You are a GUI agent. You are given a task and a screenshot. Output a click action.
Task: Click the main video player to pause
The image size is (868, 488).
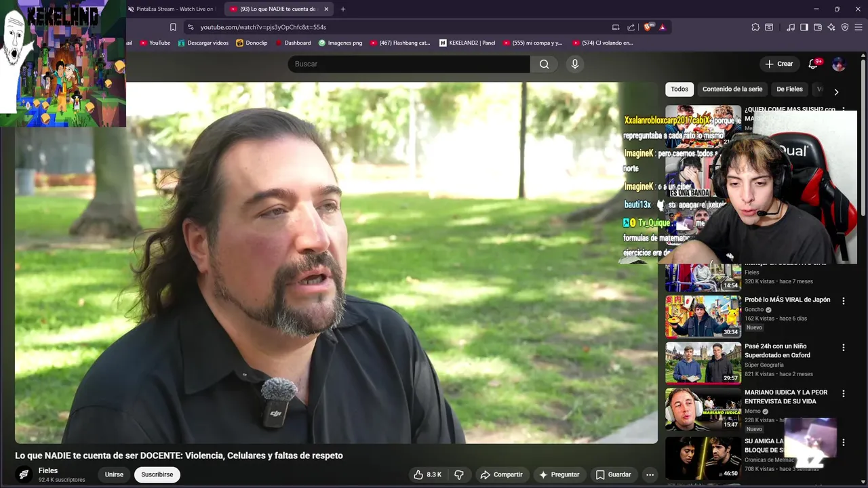pyautogui.click(x=336, y=263)
